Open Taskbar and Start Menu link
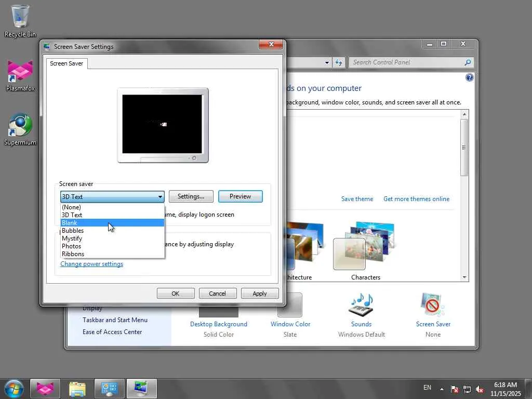Image resolution: width=532 pixels, height=399 pixels. point(115,320)
